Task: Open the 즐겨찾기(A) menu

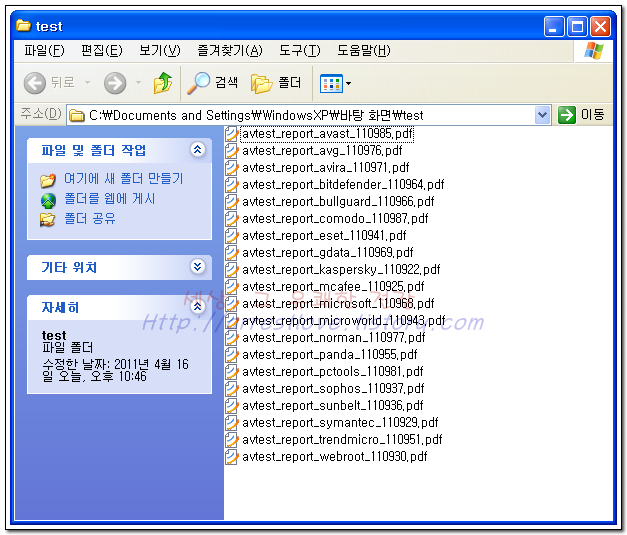Action: tap(230, 51)
